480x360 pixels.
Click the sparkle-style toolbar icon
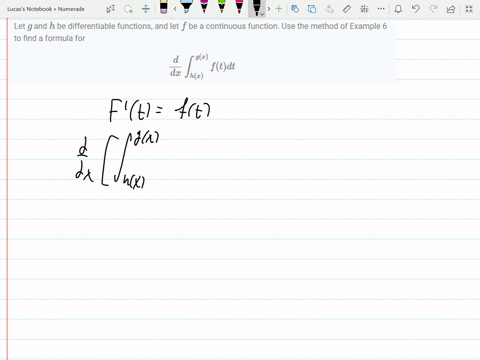click(x=364, y=9)
